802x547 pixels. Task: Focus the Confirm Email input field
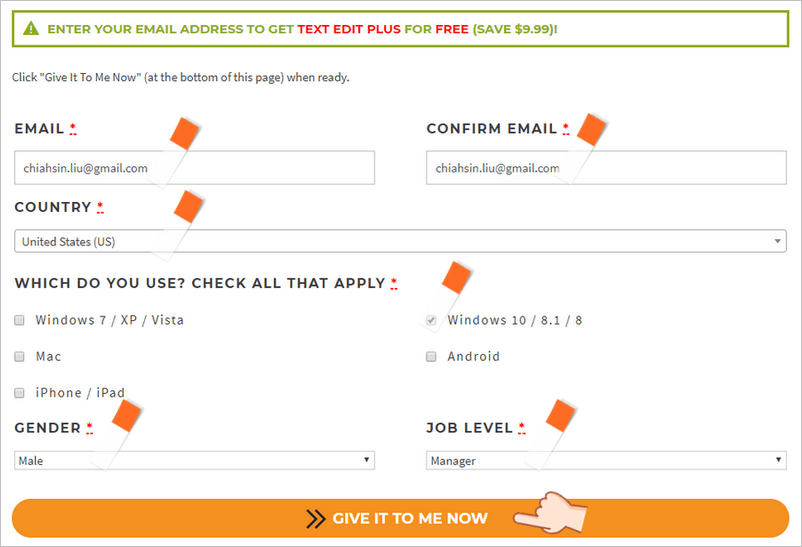click(606, 168)
